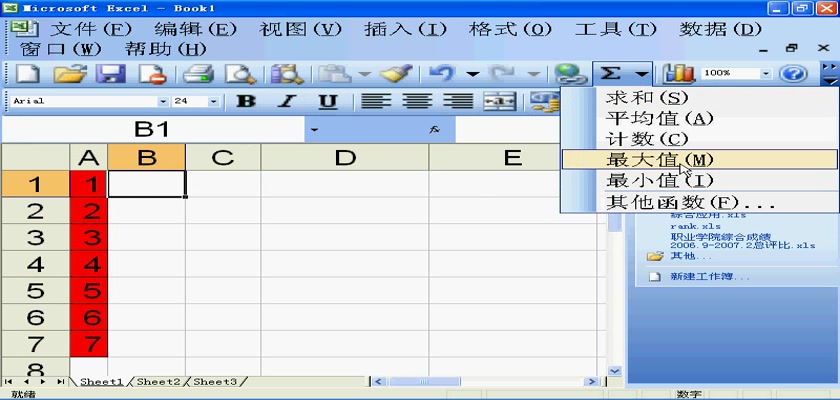Toggle Underline formatting
This screenshot has height=400, width=840.
(x=328, y=101)
